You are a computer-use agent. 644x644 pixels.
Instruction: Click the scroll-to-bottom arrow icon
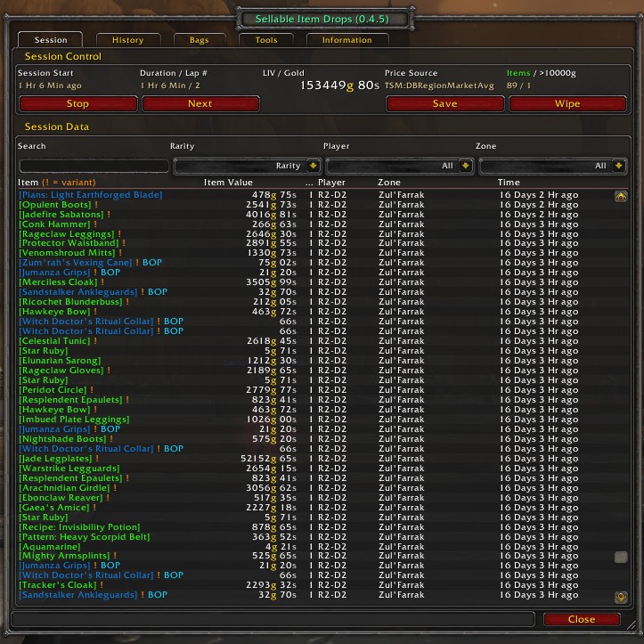point(621,597)
